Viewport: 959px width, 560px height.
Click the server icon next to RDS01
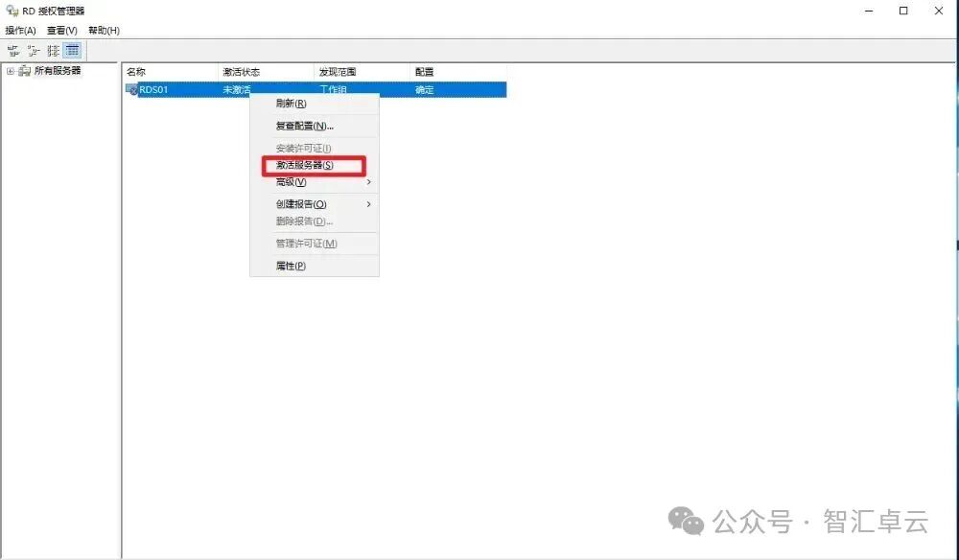coord(131,89)
